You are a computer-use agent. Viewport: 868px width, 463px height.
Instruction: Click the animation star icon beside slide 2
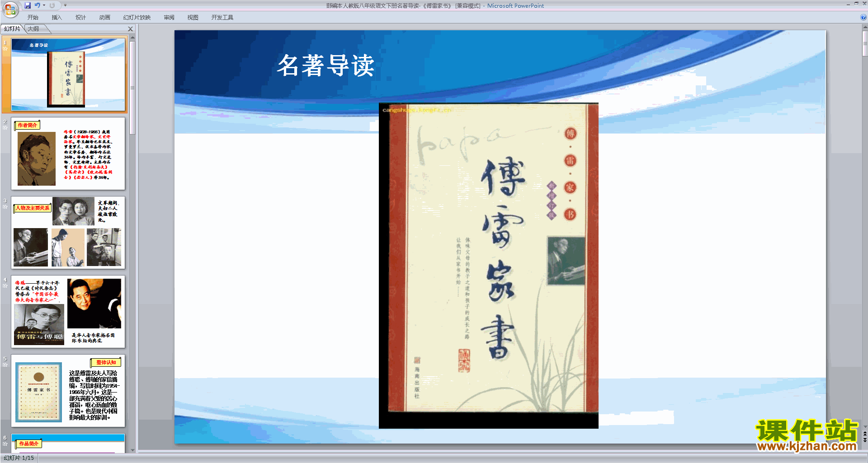click(5, 127)
